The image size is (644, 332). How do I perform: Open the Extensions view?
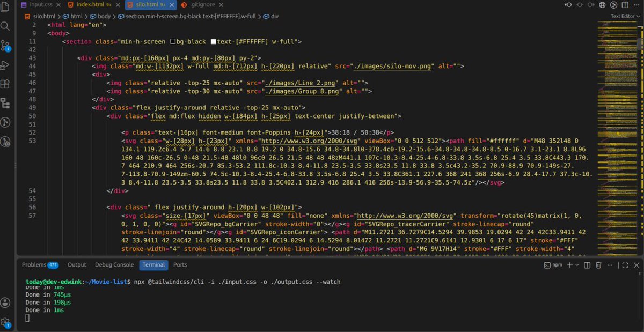pos(5,84)
